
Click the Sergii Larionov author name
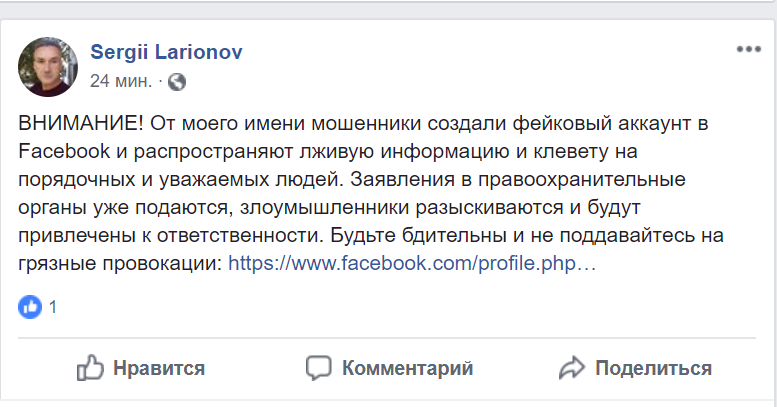click(x=166, y=52)
